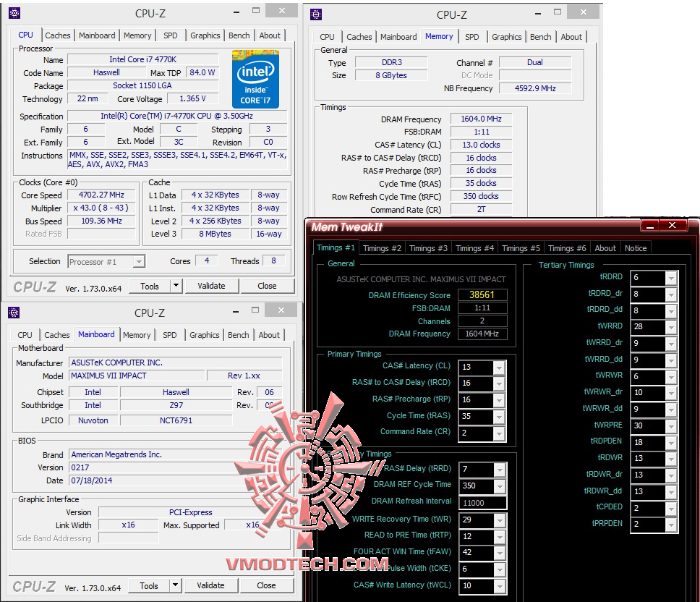The image size is (700, 602).
Task: Open the tRDRD_dr dropdown
Action: (x=671, y=294)
